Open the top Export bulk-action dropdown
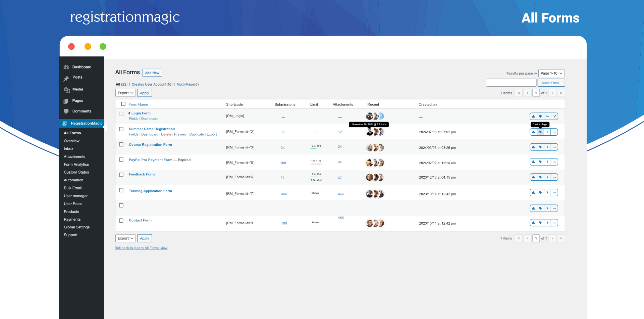644x319 pixels. [x=125, y=93]
